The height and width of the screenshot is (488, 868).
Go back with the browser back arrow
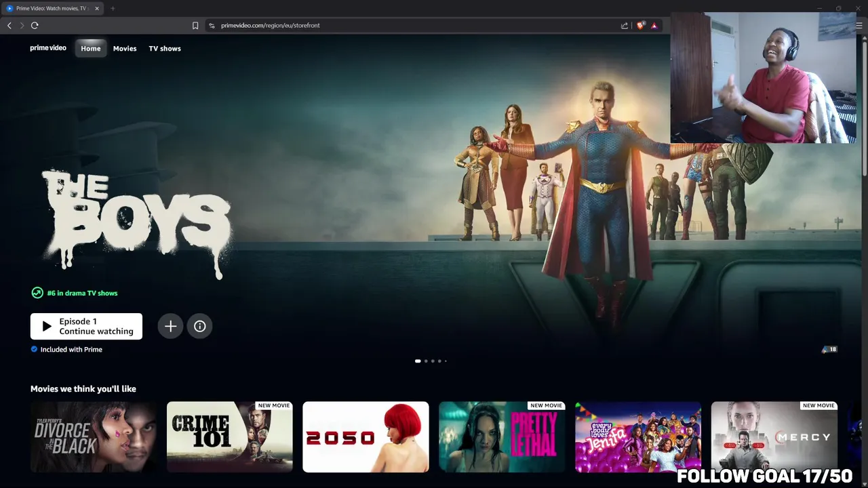tap(9, 25)
